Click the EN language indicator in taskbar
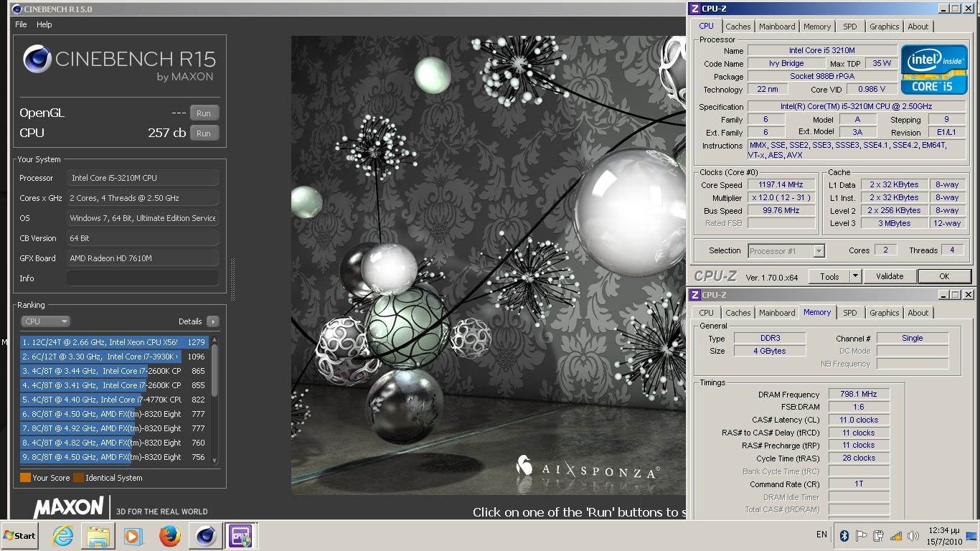The width and height of the screenshot is (980, 551). (x=821, y=535)
